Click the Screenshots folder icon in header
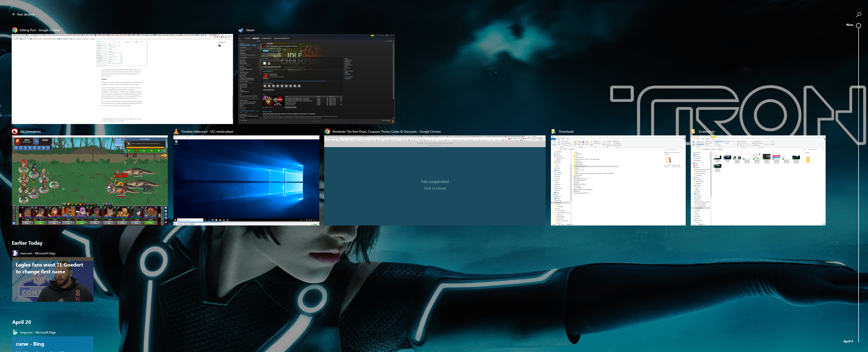The height and width of the screenshot is (352, 868). [x=693, y=132]
